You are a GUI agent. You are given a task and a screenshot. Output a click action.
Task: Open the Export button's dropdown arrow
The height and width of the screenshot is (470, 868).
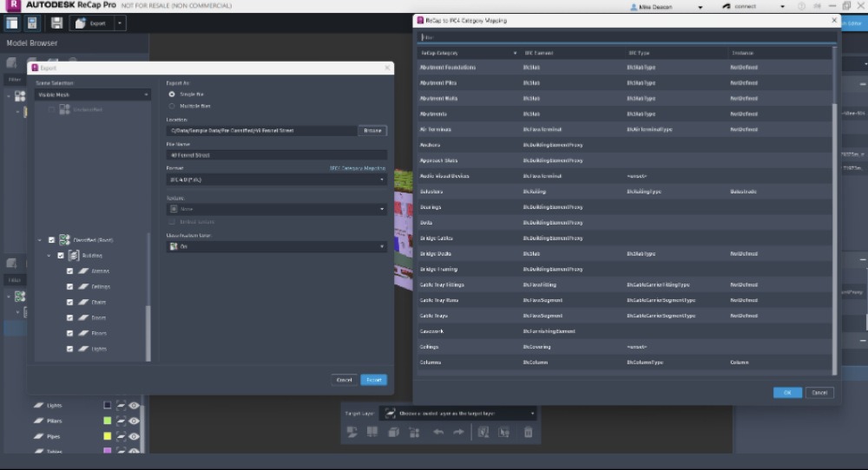120,23
